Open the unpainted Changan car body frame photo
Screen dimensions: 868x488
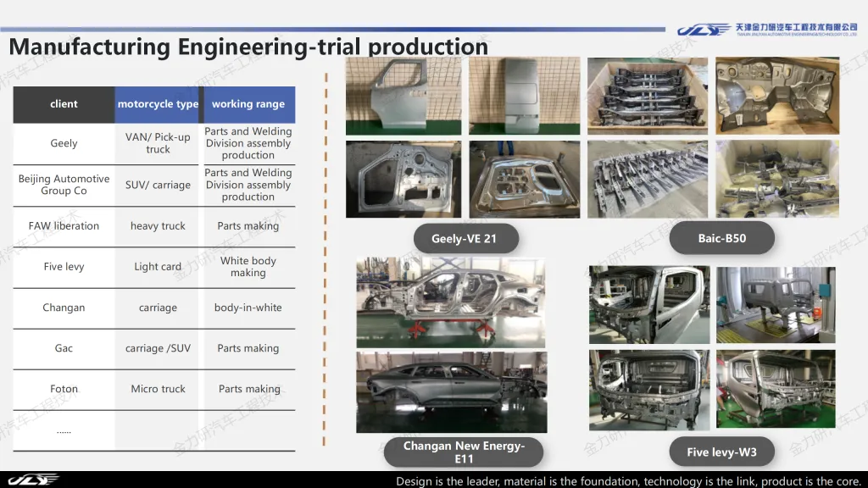[450, 302]
